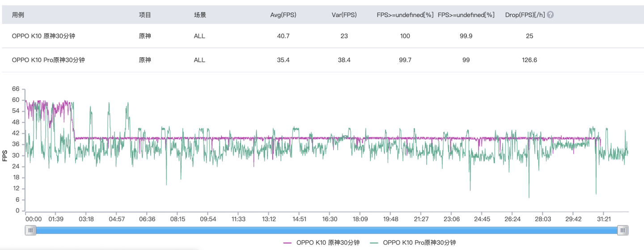Toggle OPPO K10 purple legend series

pos(322,242)
